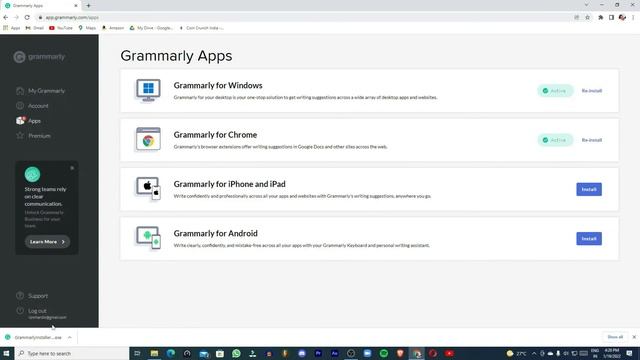Click the green promo avatar icon

coord(32,174)
